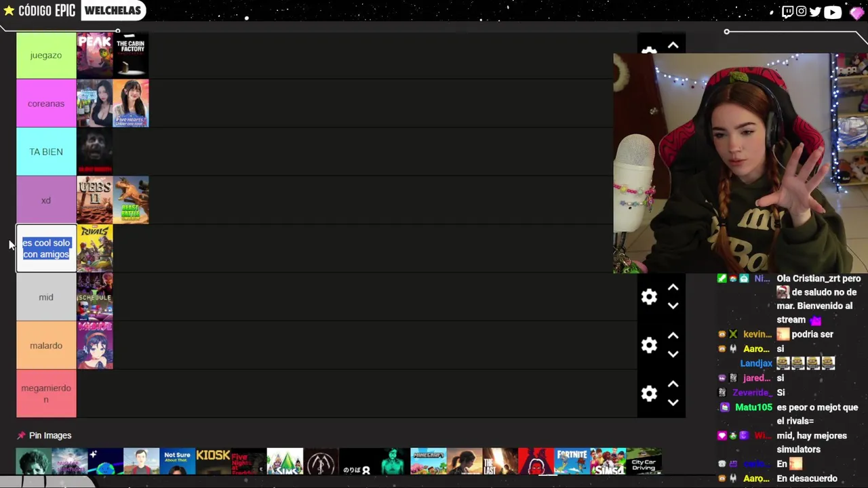Click chat message 'mid, hay mejores simulators'
The image size is (868, 488).
click(812, 443)
